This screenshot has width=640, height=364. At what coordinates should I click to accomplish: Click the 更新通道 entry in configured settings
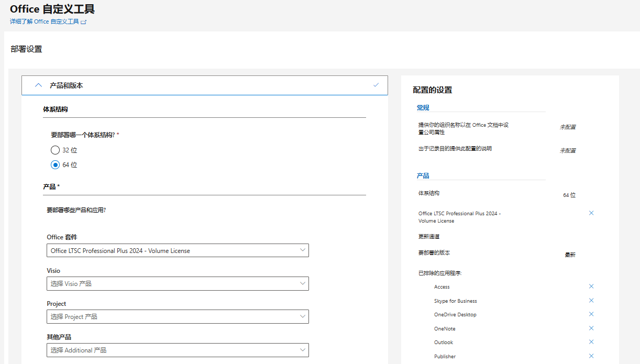click(429, 237)
